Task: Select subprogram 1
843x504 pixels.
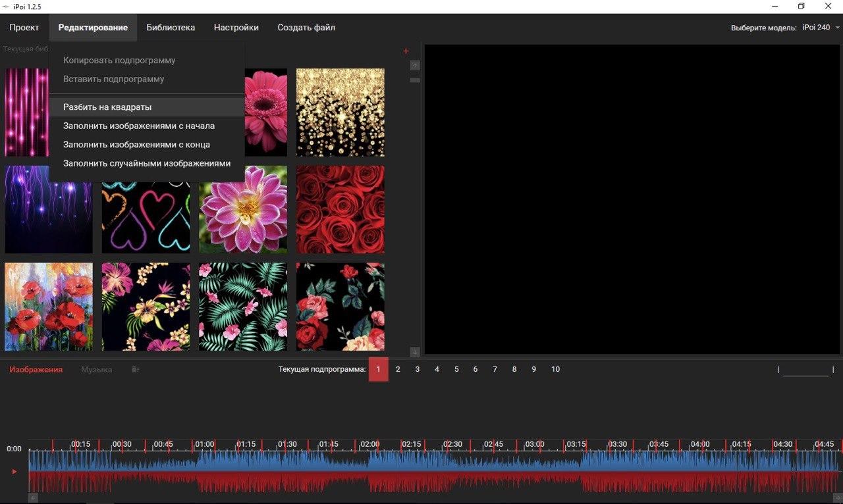Action: (379, 369)
